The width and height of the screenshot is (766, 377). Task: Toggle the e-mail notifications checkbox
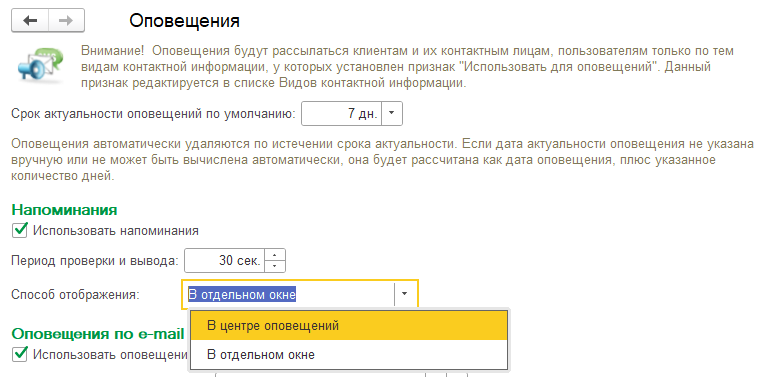click(20, 354)
